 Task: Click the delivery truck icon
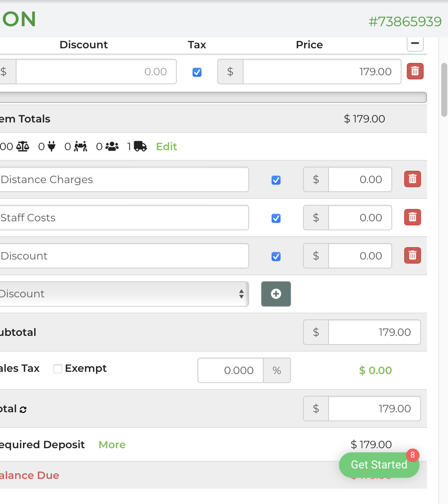pyautogui.click(x=140, y=146)
